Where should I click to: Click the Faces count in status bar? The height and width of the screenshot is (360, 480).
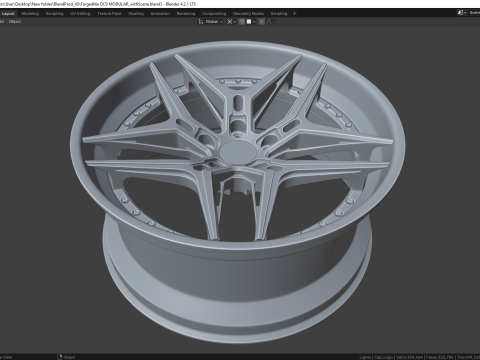coord(440,357)
